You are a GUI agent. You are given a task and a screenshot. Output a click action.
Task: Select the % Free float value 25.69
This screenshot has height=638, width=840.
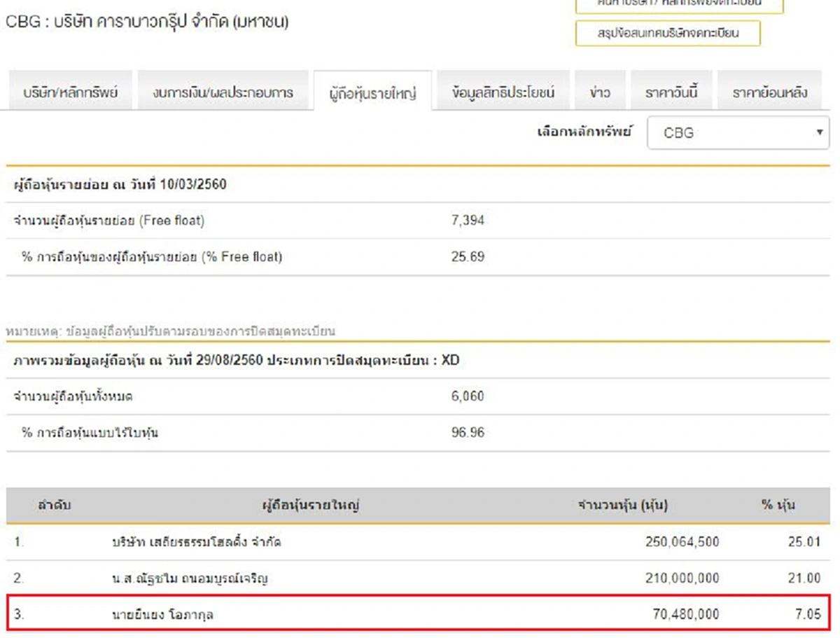(x=468, y=257)
